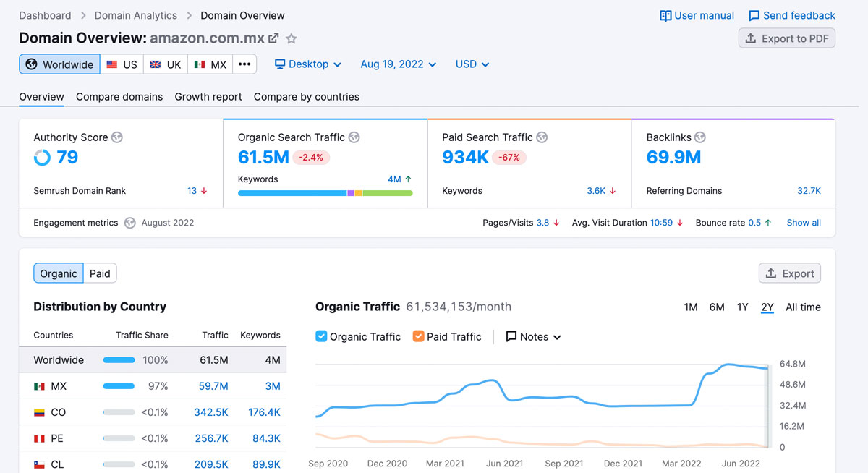Set chart range to 1Y
Screen dimensions: 868x473
pyautogui.click(x=742, y=307)
